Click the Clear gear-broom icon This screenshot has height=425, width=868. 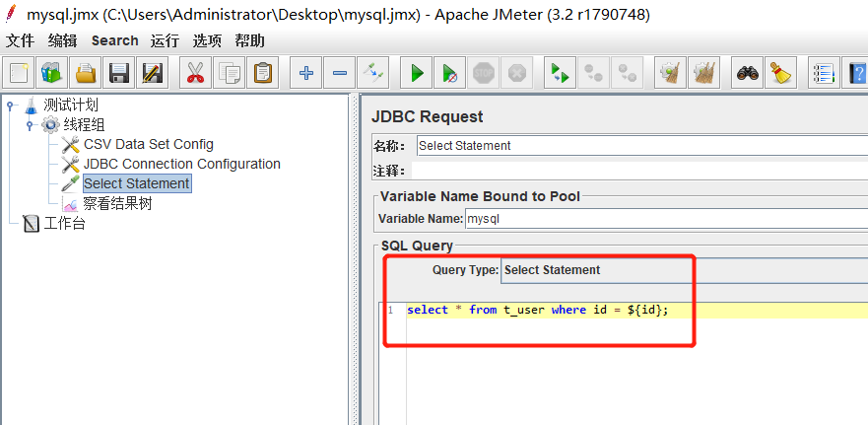(x=670, y=73)
